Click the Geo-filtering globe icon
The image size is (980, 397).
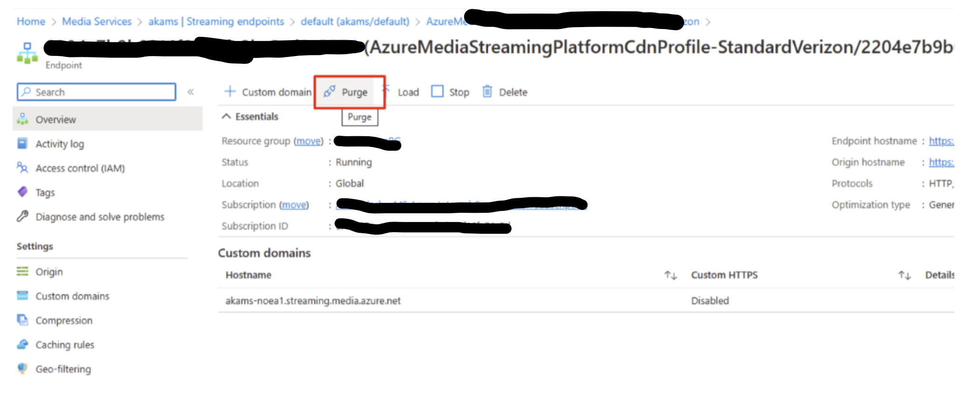[22, 369]
